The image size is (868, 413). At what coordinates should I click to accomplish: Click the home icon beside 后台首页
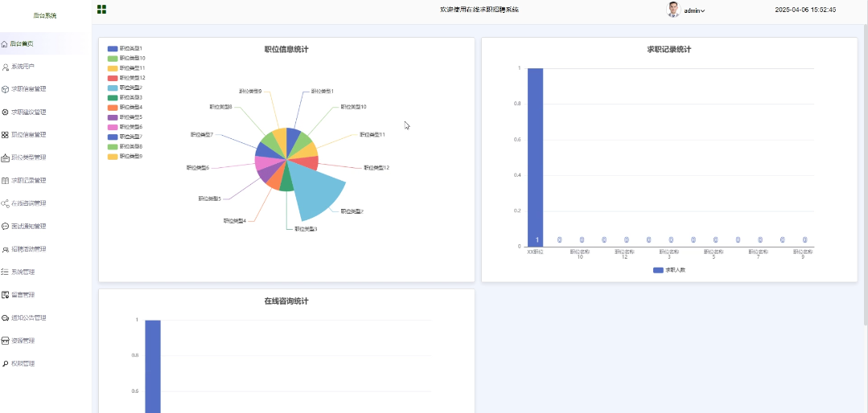(x=5, y=43)
